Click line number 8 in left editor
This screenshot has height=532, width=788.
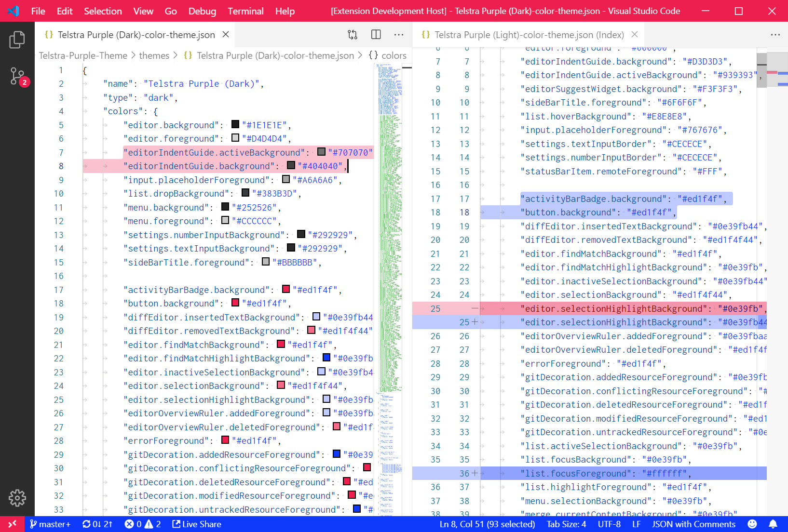click(61, 166)
